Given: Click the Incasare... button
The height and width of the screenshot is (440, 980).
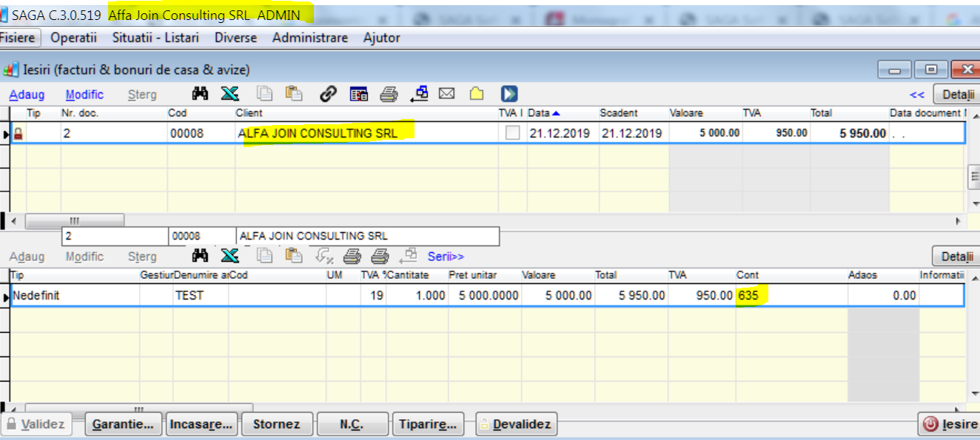Looking at the screenshot, I should pos(201,424).
